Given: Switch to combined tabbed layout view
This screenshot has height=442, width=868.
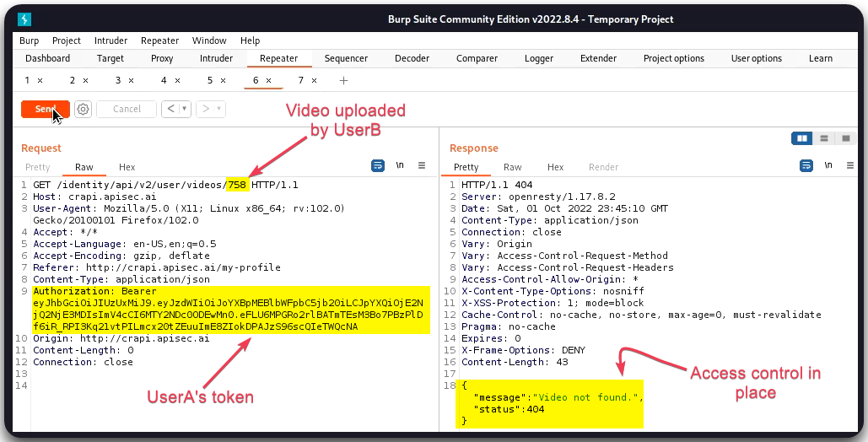Looking at the screenshot, I should tap(845, 138).
